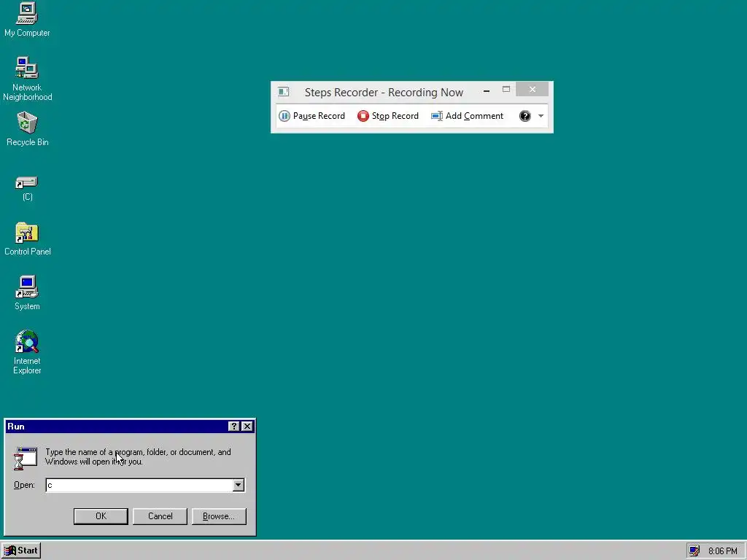Click OK in the Run dialog
This screenshot has width=747, height=560.
tap(101, 516)
